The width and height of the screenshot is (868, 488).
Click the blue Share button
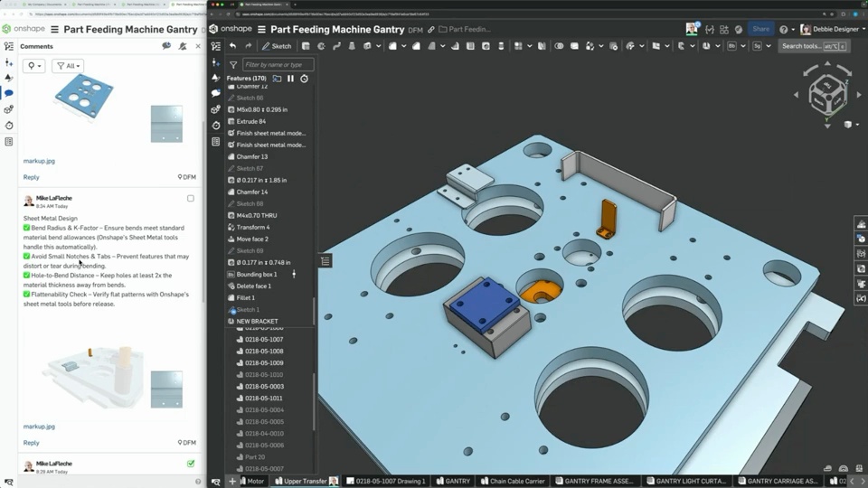tap(761, 29)
